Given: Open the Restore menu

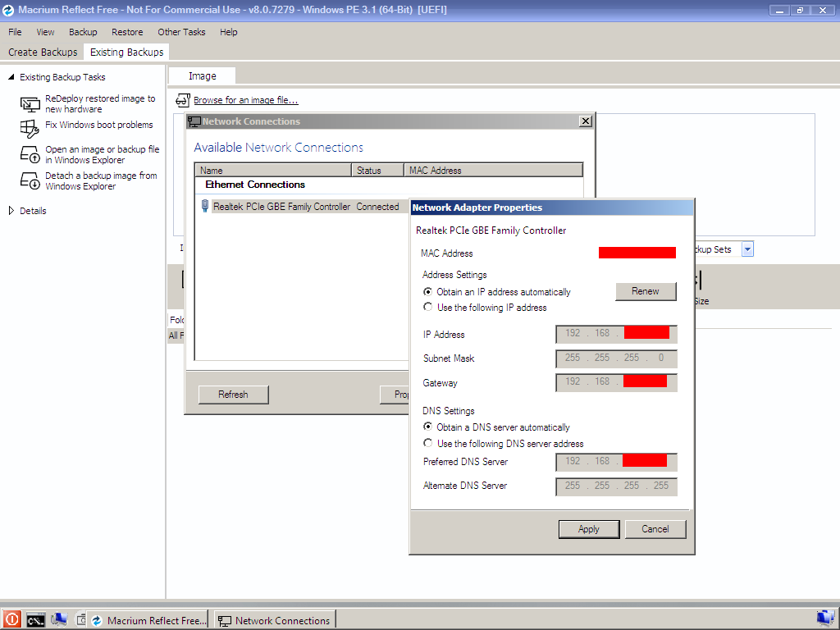Looking at the screenshot, I should tap(127, 32).
